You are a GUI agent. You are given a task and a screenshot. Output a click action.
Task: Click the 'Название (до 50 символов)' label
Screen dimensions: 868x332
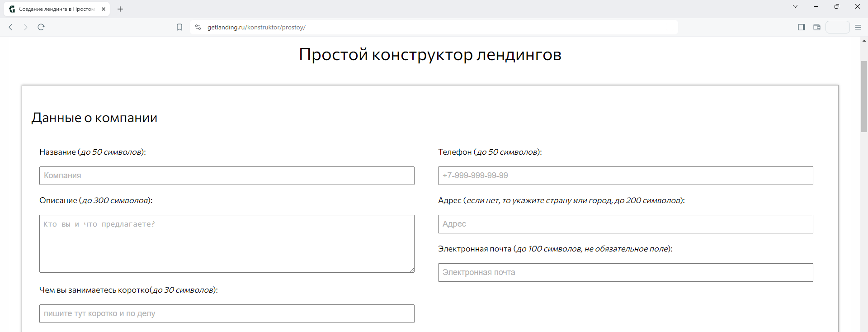[93, 152]
